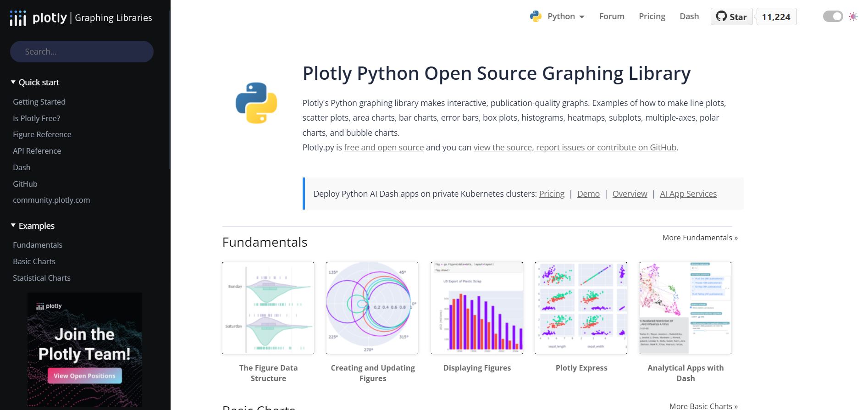This screenshot has height=410, width=868.
Task: Click the large Python logo beside the title
Action: 256,103
